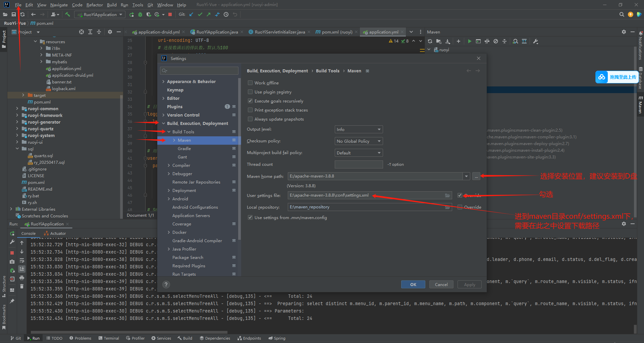Click Git Push arrow icon
This screenshot has height=343, width=644.
pos(209,14)
